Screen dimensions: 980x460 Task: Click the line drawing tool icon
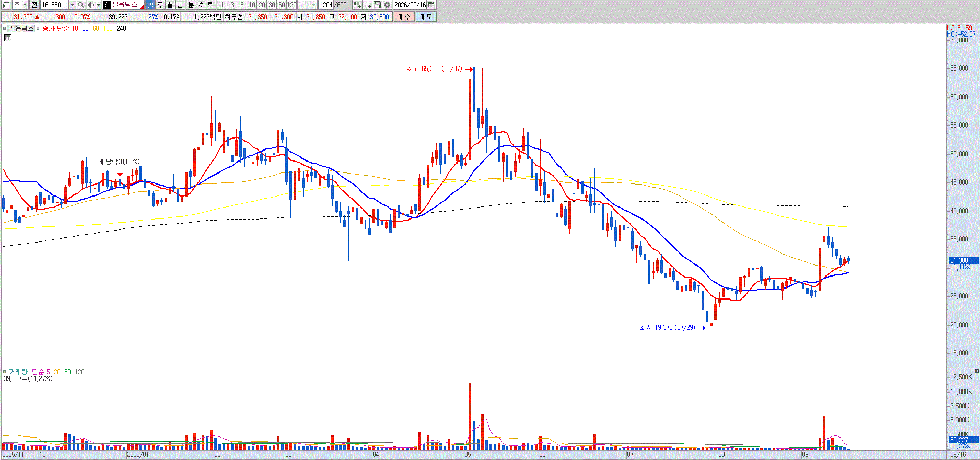(x=367, y=5)
